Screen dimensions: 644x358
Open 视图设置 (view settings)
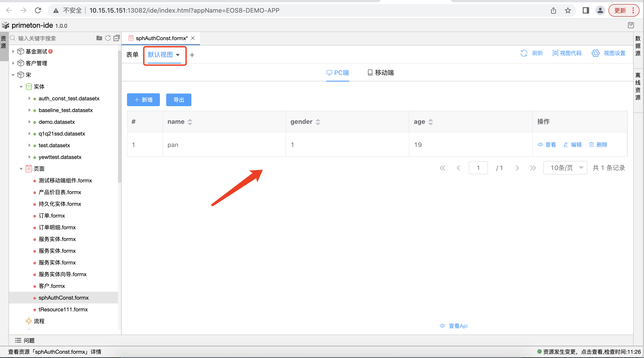tap(608, 53)
